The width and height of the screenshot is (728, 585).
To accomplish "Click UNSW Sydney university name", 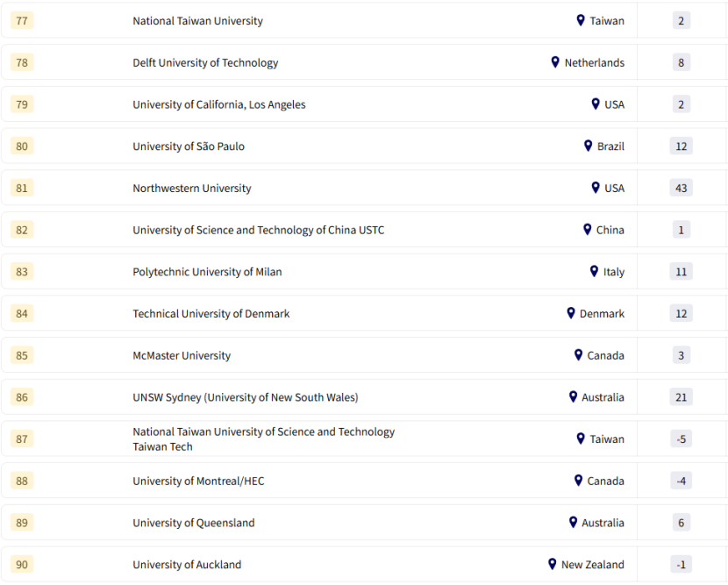I will coord(246,397).
